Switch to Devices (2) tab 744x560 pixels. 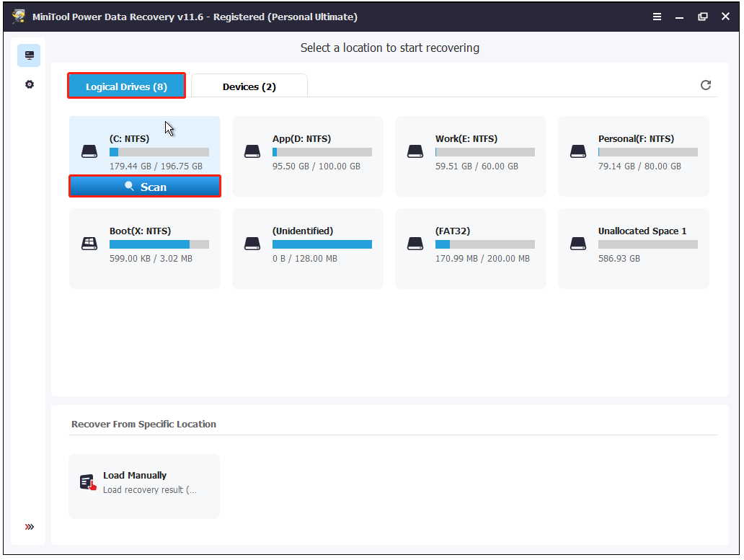point(249,86)
